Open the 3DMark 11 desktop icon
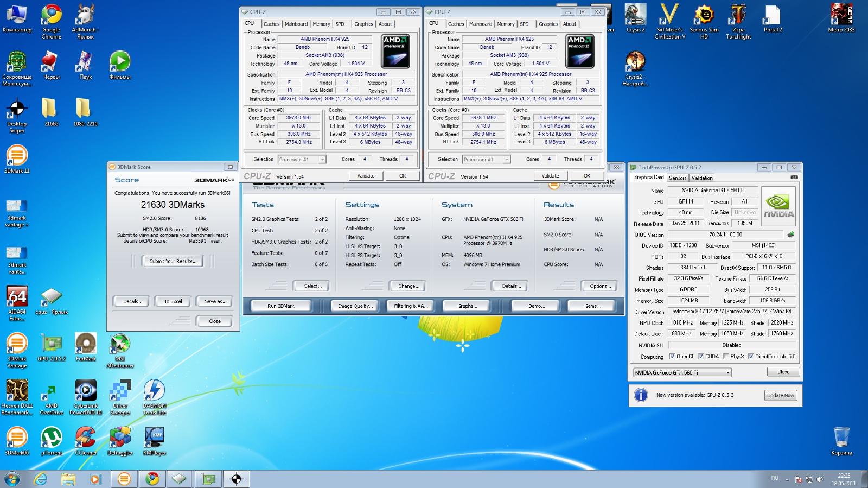The height and width of the screenshot is (488, 868). (x=17, y=159)
